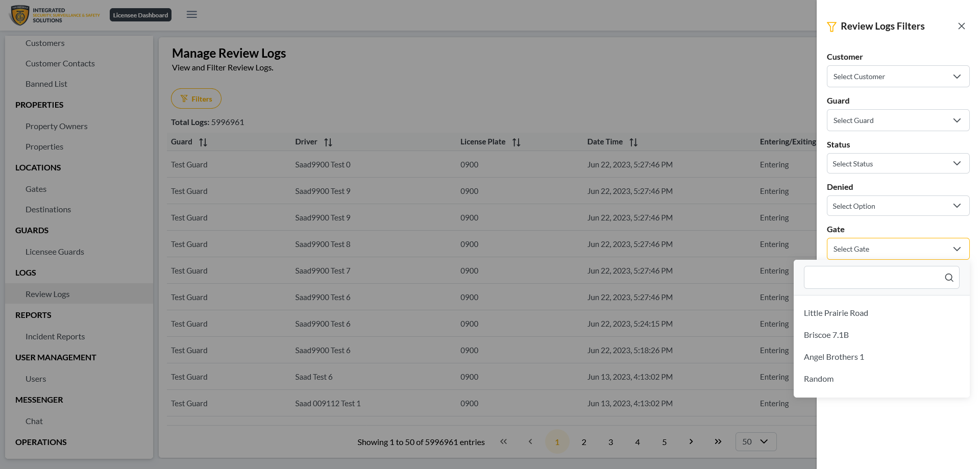Click driver Saad Test 6

pyautogui.click(x=314, y=377)
